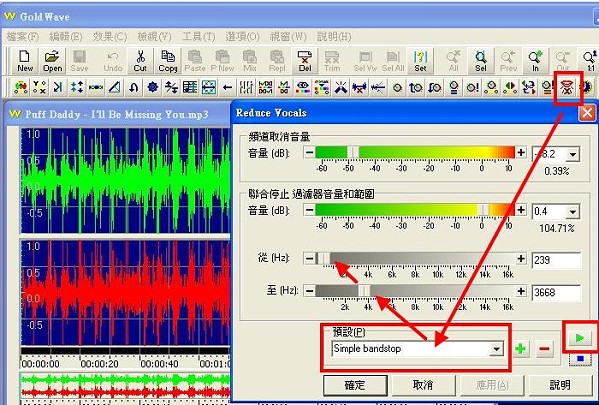Close the Reduce Vocals dialog
Screen dimensions: 599x405
[x=587, y=113]
